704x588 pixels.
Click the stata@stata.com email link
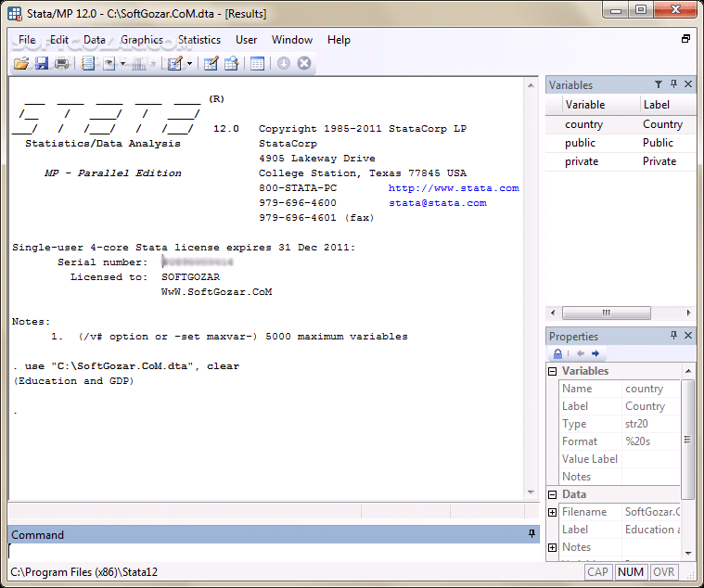[x=437, y=203]
